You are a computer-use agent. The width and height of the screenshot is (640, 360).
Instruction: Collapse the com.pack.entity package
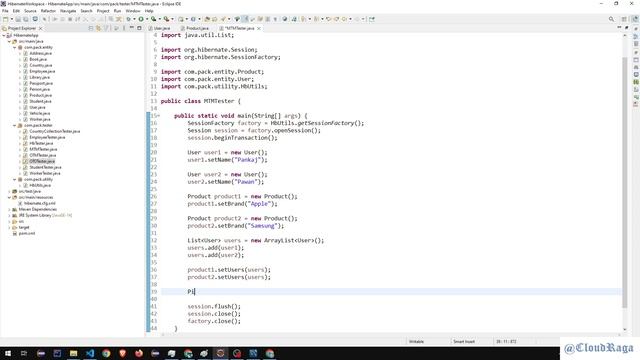point(15,47)
